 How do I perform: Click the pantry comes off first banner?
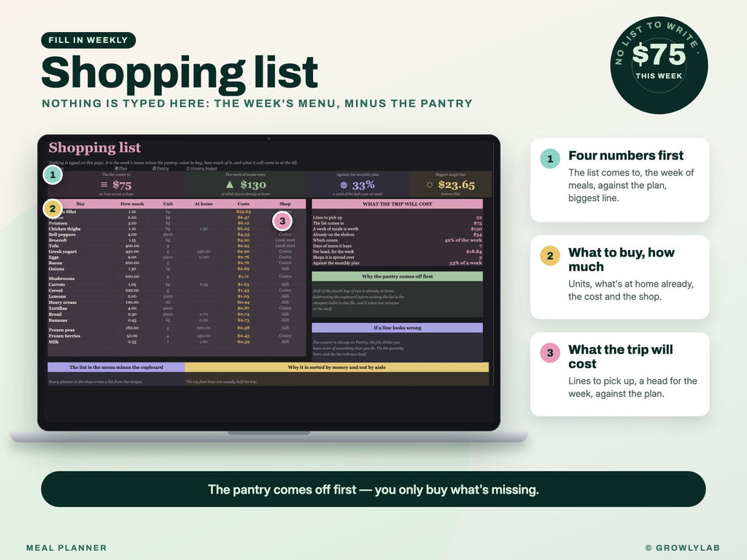(373, 489)
